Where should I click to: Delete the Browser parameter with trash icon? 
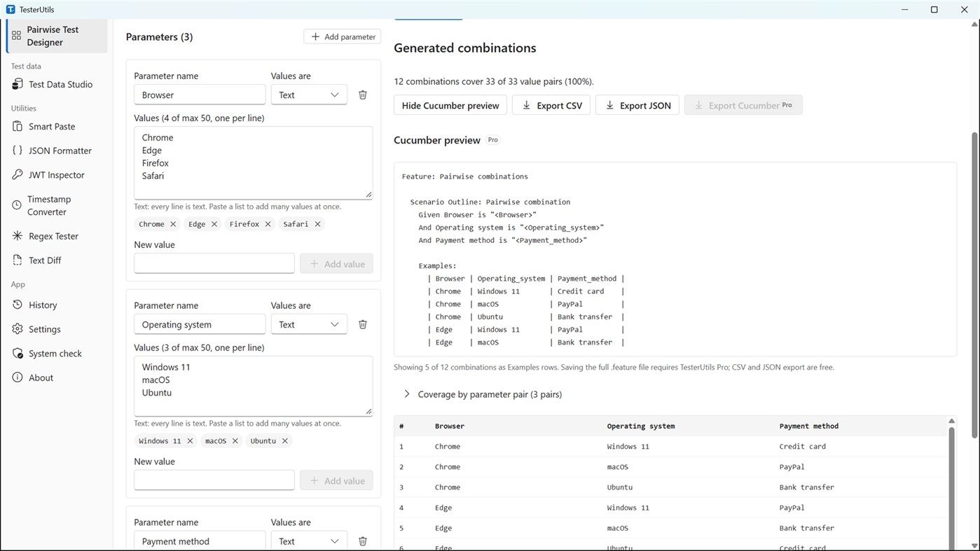tap(363, 95)
